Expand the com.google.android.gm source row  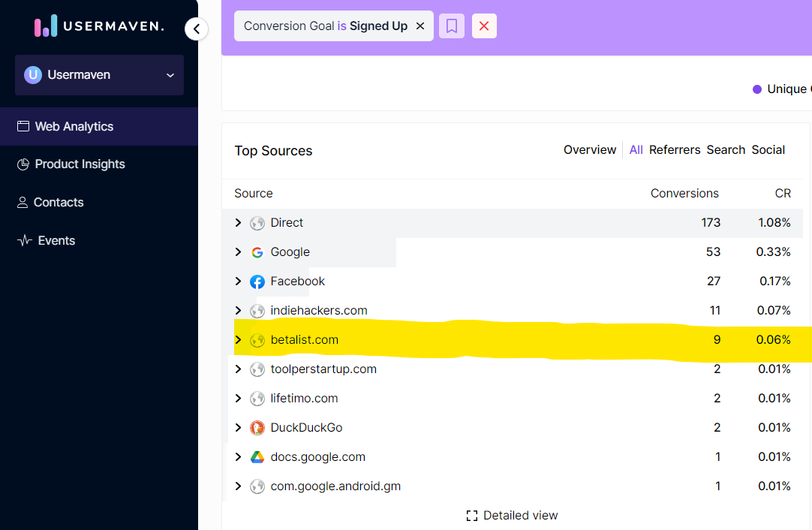tap(238, 486)
